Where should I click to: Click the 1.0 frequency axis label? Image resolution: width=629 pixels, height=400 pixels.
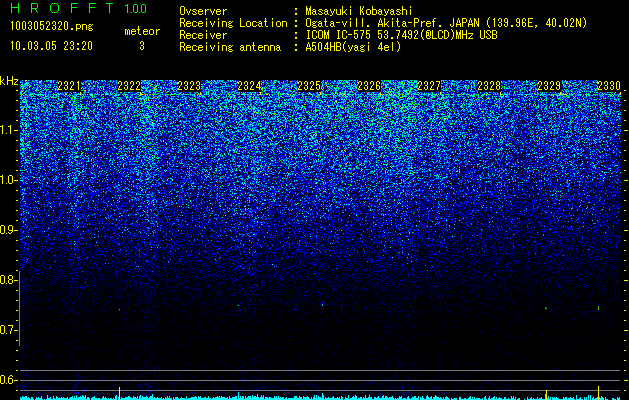[x=8, y=180]
